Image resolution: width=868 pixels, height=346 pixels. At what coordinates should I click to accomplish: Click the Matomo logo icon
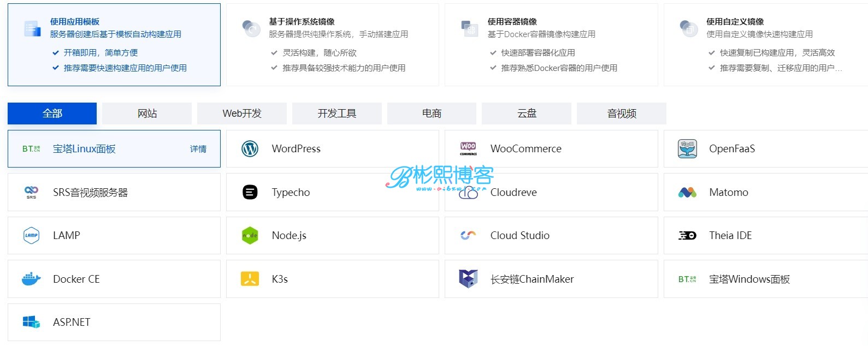pyautogui.click(x=687, y=192)
